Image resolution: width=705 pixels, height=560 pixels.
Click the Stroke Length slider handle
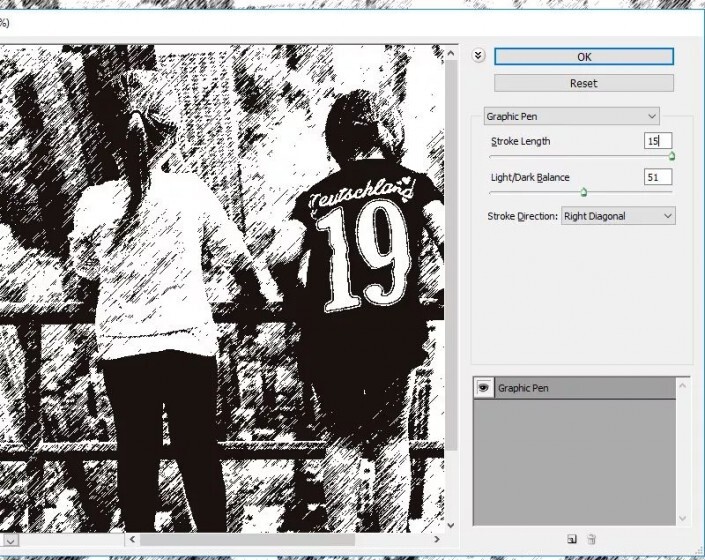point(671,156)
